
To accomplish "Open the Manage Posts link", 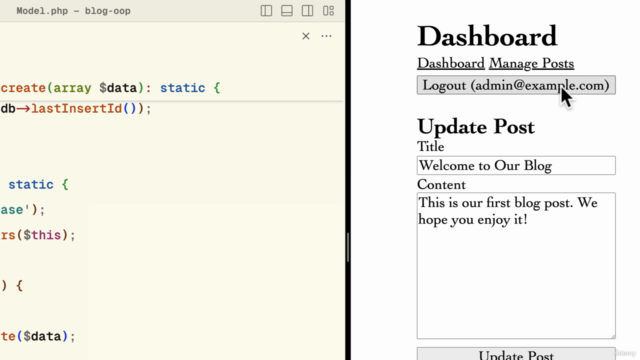I will click(531, 64).
